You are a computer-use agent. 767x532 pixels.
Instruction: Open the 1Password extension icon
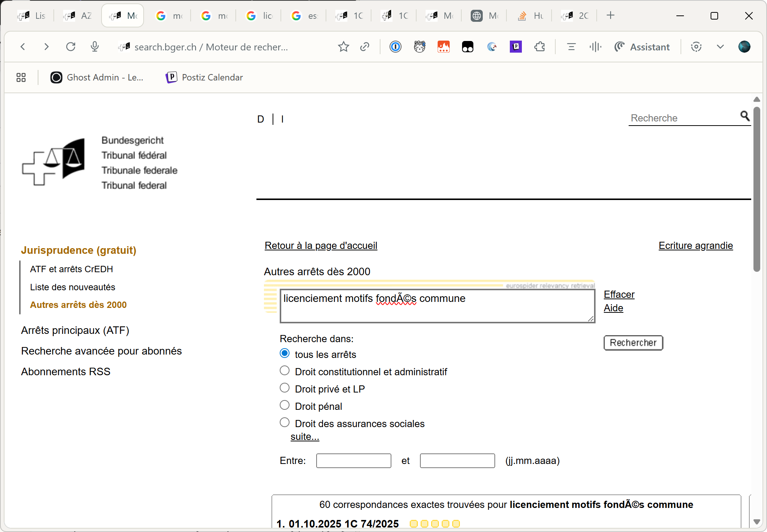[x=395, y=47]
